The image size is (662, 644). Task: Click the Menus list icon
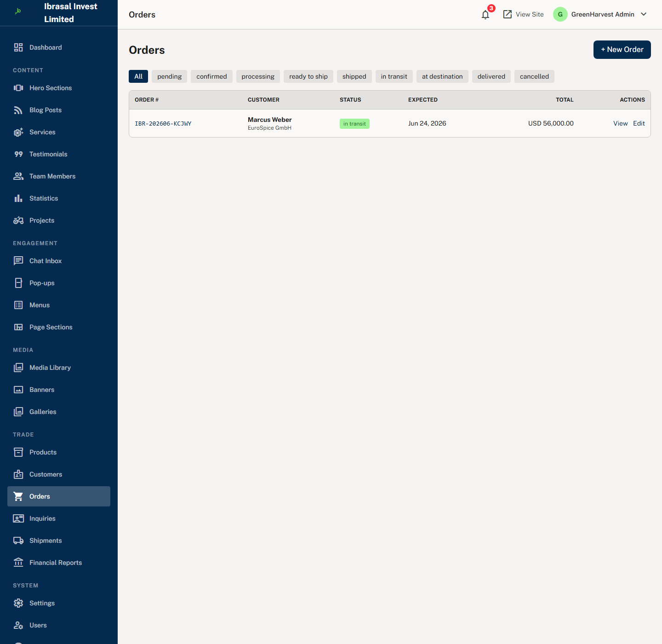click(x=18, y=305)
